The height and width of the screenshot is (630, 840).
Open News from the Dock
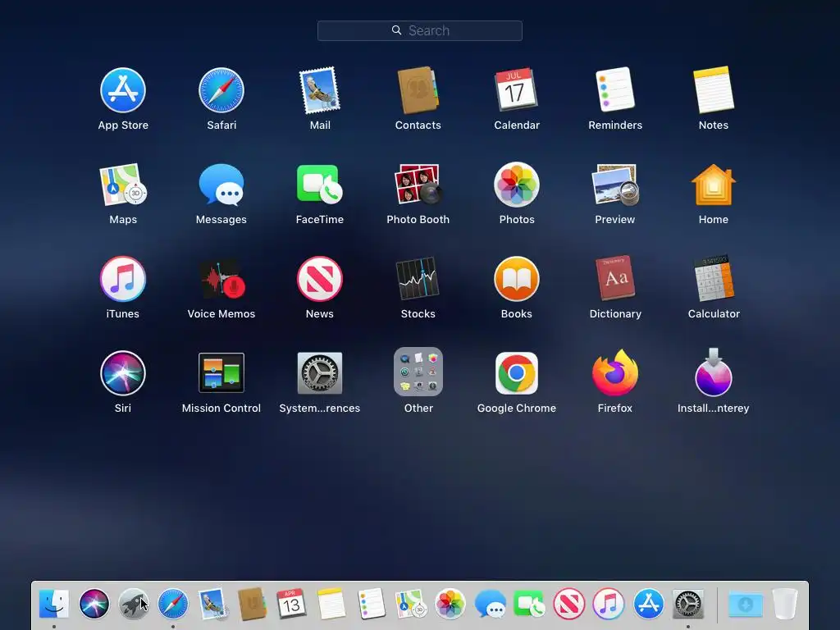click(569, 604)
